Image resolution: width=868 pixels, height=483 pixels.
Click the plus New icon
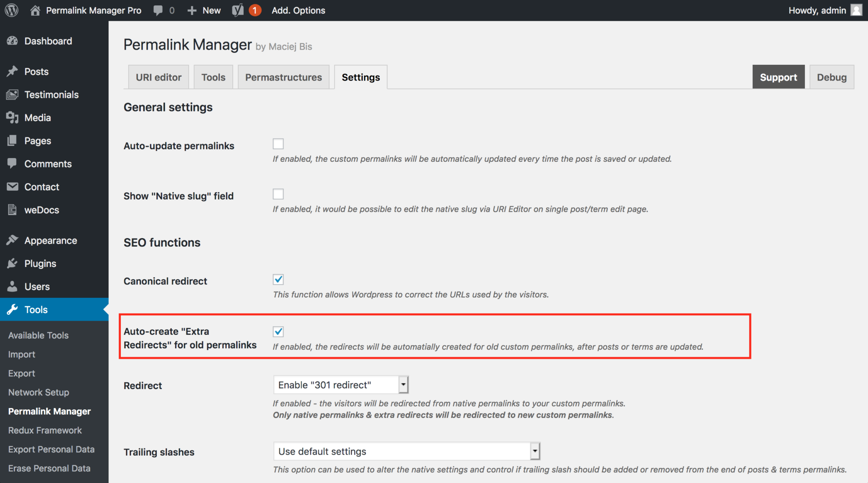(192, 11)
